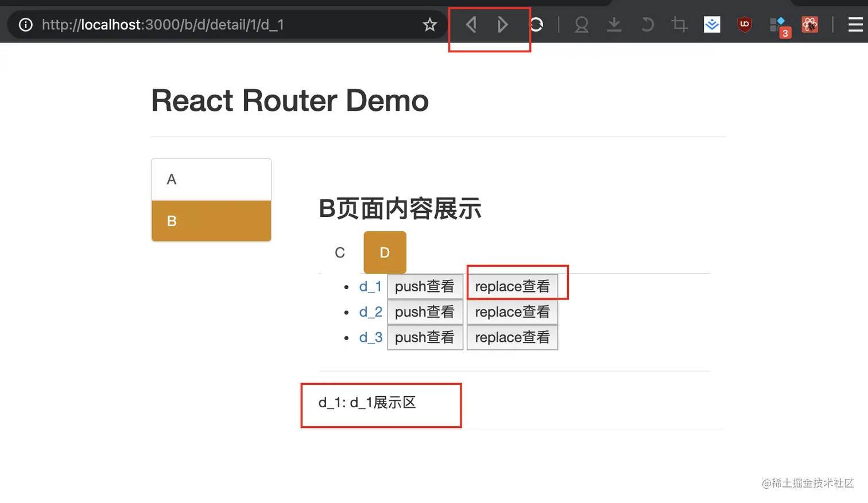The height and width of the screenshot is (503, 868).
Task: Open the d_2 link
Action: pyautogui.click(x=370, y=311)
